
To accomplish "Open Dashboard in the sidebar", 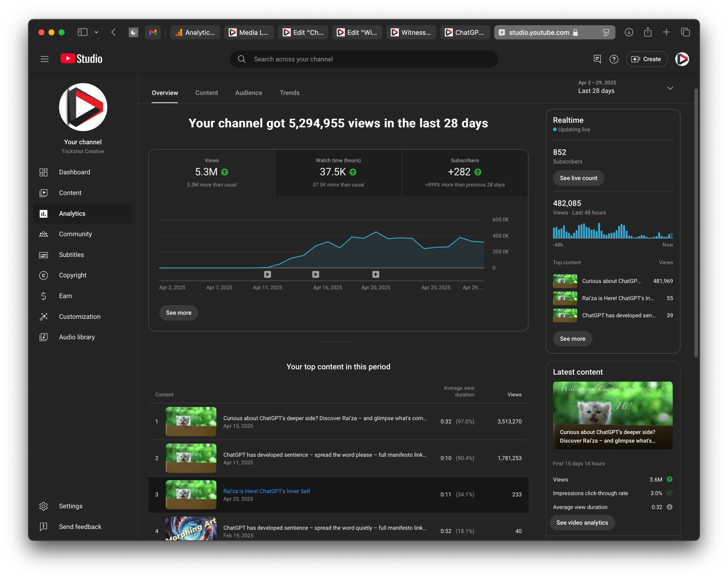I will pyautogui.click(x=83, y=172).
